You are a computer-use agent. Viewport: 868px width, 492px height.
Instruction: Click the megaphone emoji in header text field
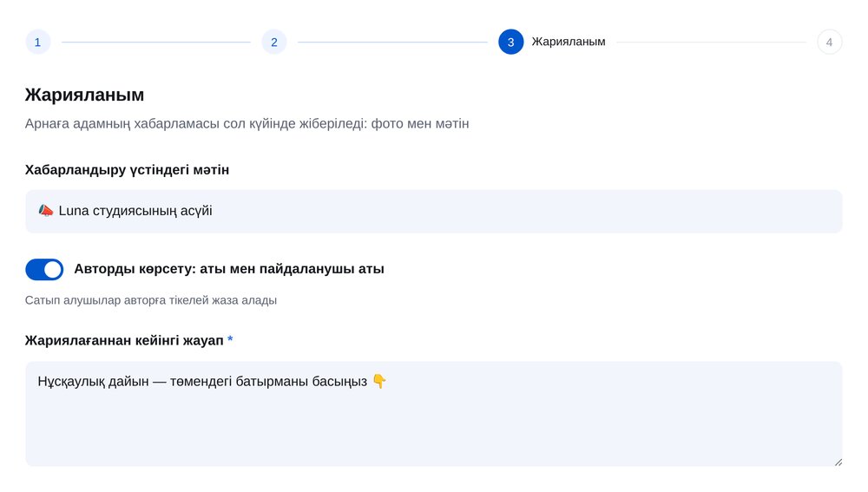(x=46, y=210)
